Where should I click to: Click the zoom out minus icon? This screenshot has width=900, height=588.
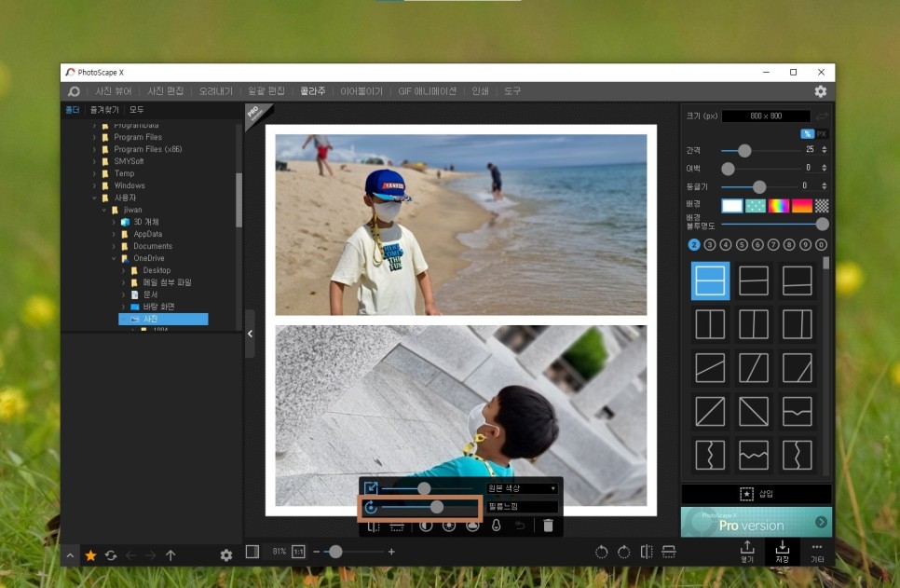pos(316,552)
